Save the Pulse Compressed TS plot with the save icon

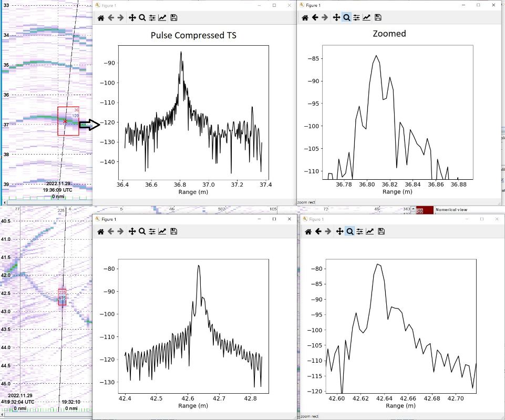[x=174, y=17]
